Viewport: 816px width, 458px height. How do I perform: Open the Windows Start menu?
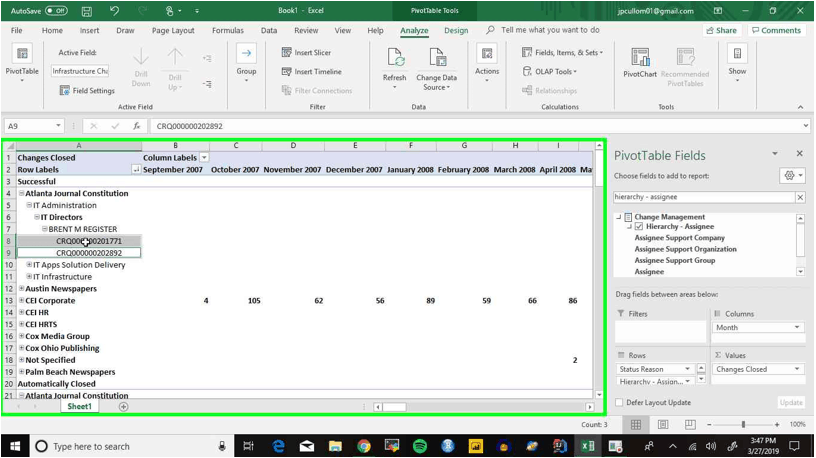pyautogui.click(x=15, y=446)
